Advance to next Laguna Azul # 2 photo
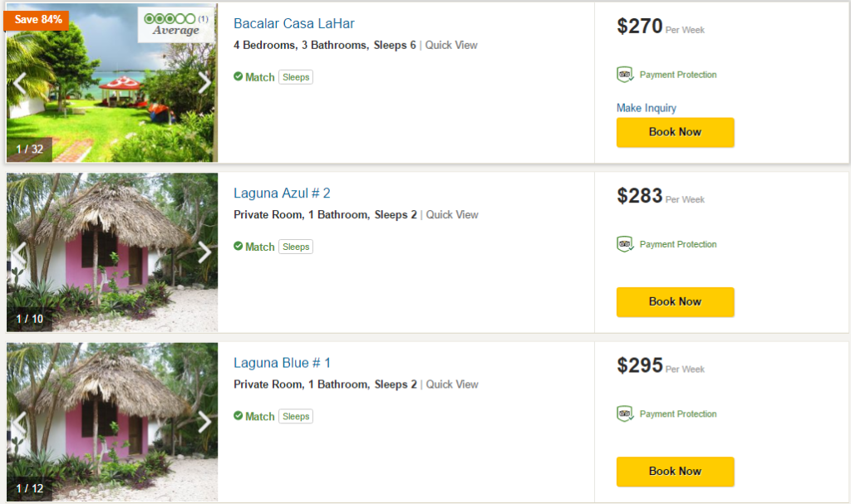Image resolution: width=851 pixels, height=504 pixels. pyautogui.click(x=204, y=252)
